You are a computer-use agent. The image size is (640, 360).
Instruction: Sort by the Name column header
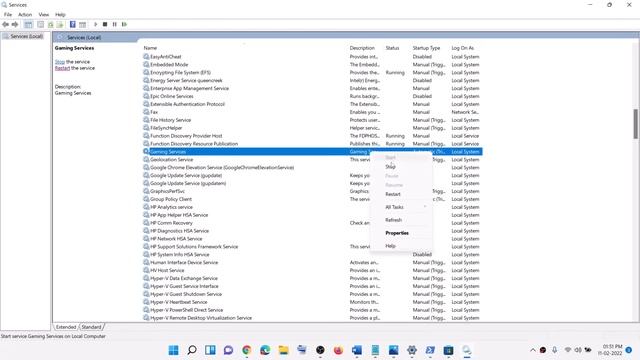(x=150, y=48)
